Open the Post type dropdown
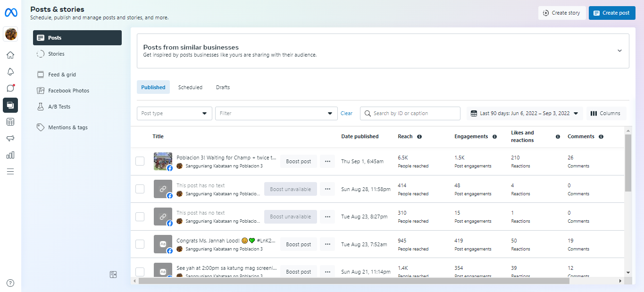Screen dimensions: 644x292 click(x=174, y=113)
